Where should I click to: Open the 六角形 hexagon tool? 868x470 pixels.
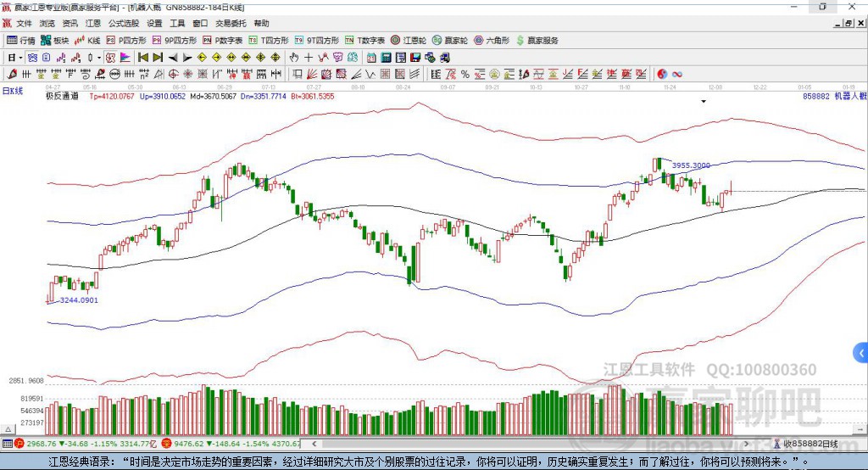(x=492, y=41)
